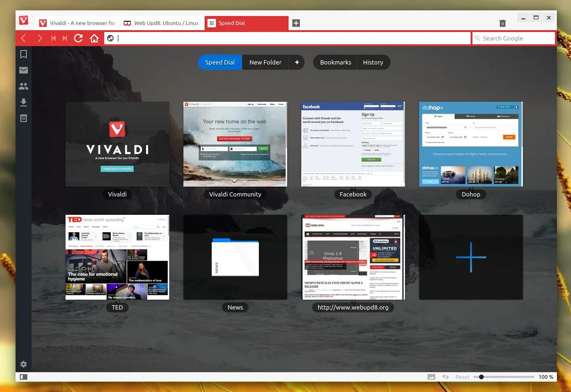Click the News folder label
The width and height of the screenshot is (571, 392).
(x=235, y=307)
